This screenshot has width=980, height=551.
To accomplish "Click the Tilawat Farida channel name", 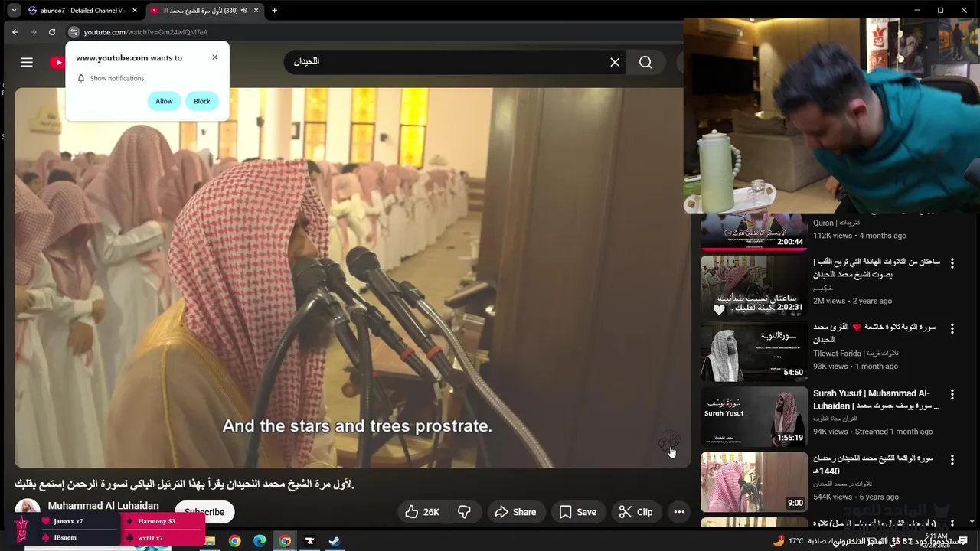I will pyautogui.click(x=855, y=354).
